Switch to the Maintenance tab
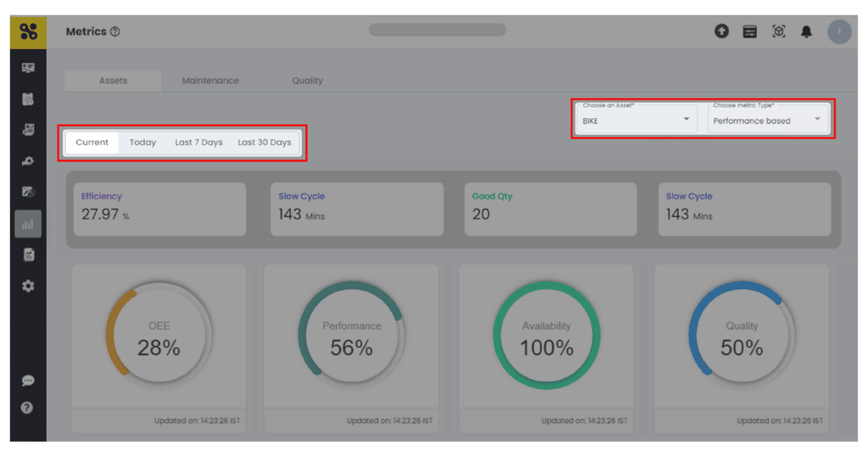 (210, 81)
